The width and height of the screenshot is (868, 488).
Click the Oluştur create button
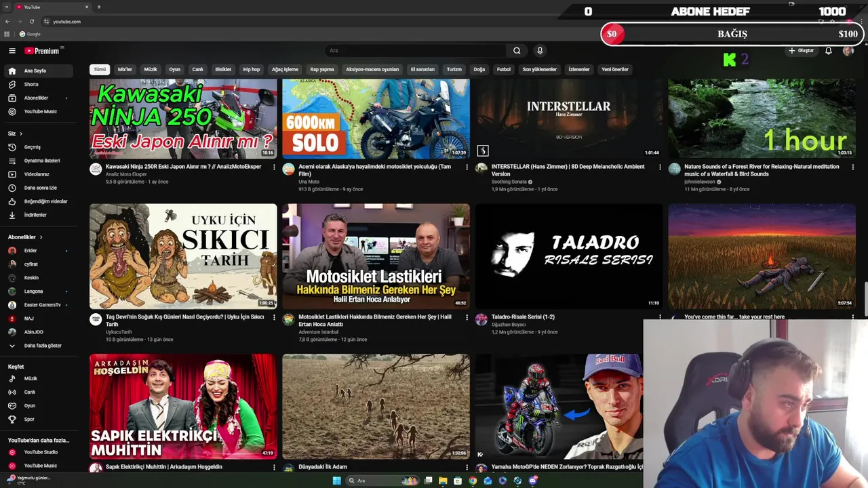point(801,51)
